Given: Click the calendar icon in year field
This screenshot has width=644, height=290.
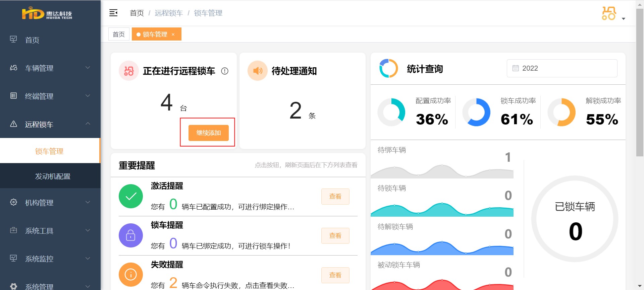Looking at the screenshot, I should pyautogui.click(x=516, y=68).
